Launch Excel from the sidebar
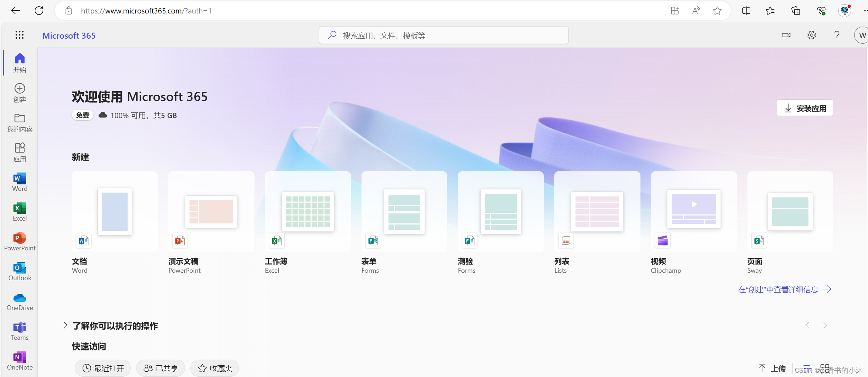The height and width of the screenshot is (377, 868). pyautogui.click(x=20, y=212)
